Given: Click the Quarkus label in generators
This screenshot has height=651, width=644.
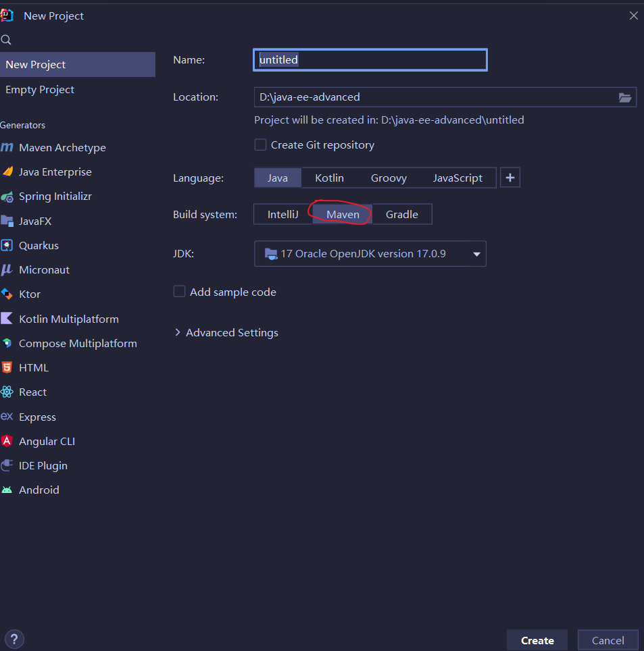Looking at the screenshot, I should 39,245.
